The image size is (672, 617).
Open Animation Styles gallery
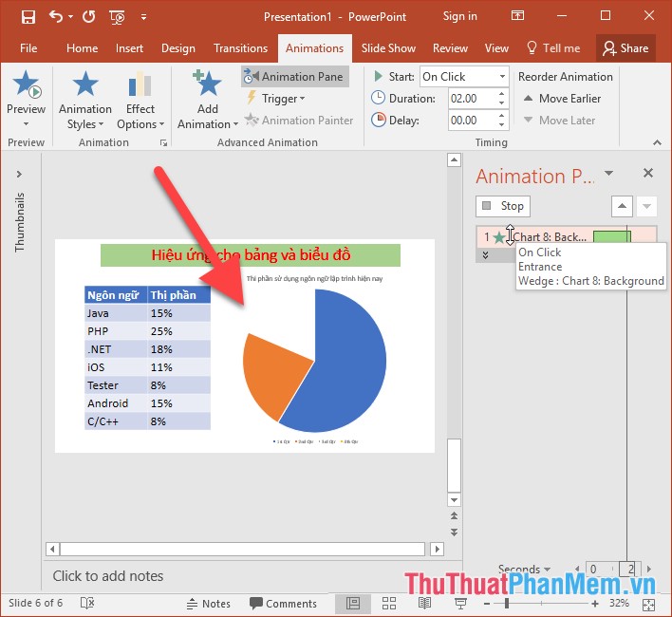point(84,101)
